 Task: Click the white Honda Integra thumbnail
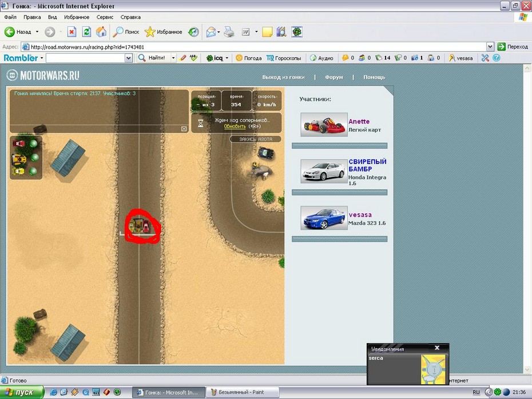point(324,171)
